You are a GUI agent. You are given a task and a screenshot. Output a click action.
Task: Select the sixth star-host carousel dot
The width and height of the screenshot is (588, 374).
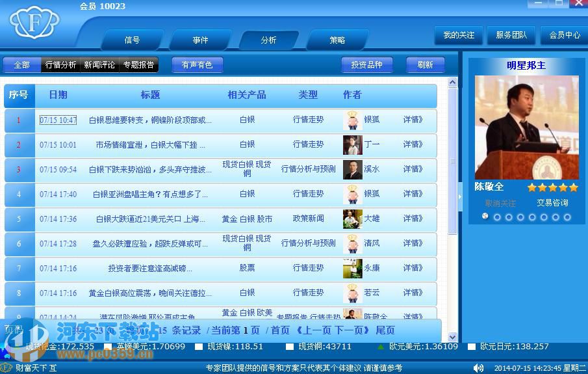click(544, 217)
